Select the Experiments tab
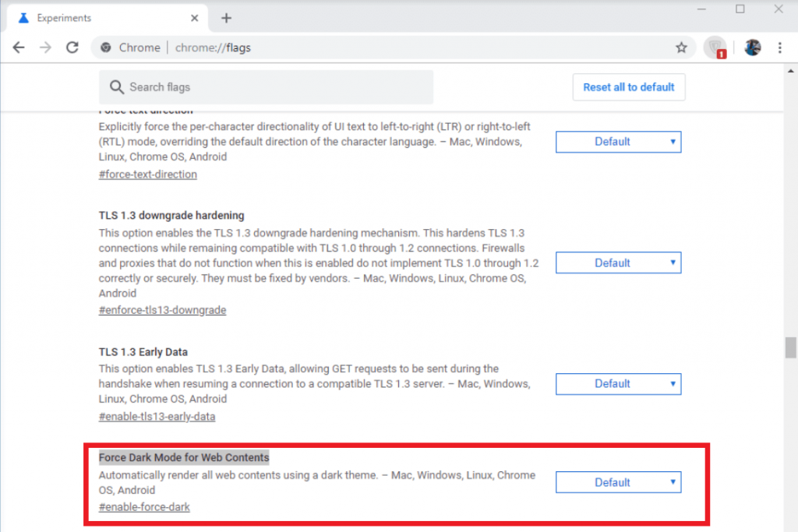798x532 pixels. pyautogui.click(x=108, y=19)
